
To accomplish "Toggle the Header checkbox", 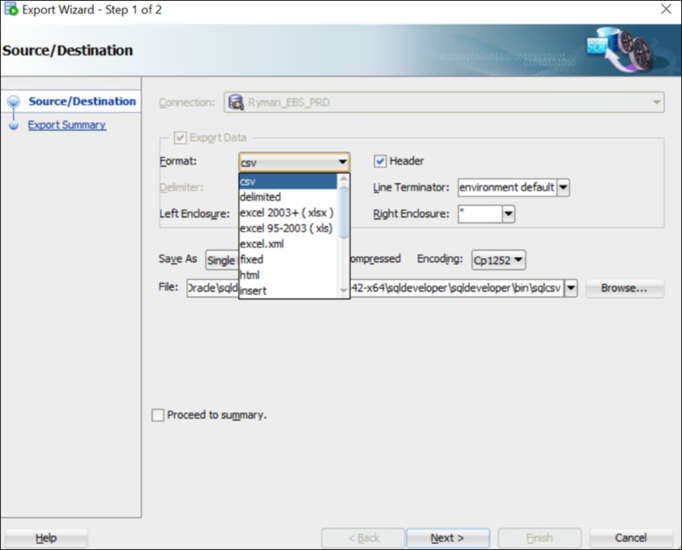I will 380,161.
